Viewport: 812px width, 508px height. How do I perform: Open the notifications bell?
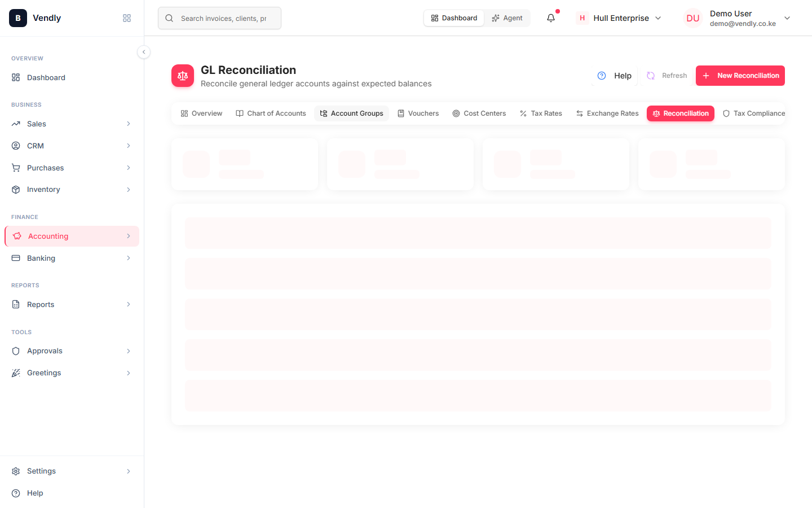[551, 18]
